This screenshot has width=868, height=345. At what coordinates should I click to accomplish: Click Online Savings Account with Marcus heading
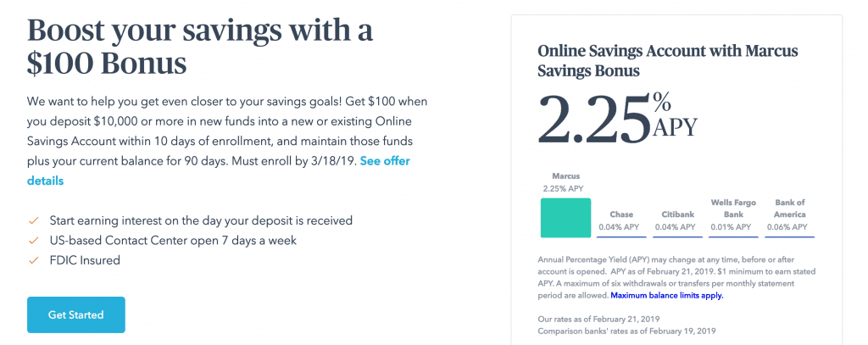(x=668, y=61)
